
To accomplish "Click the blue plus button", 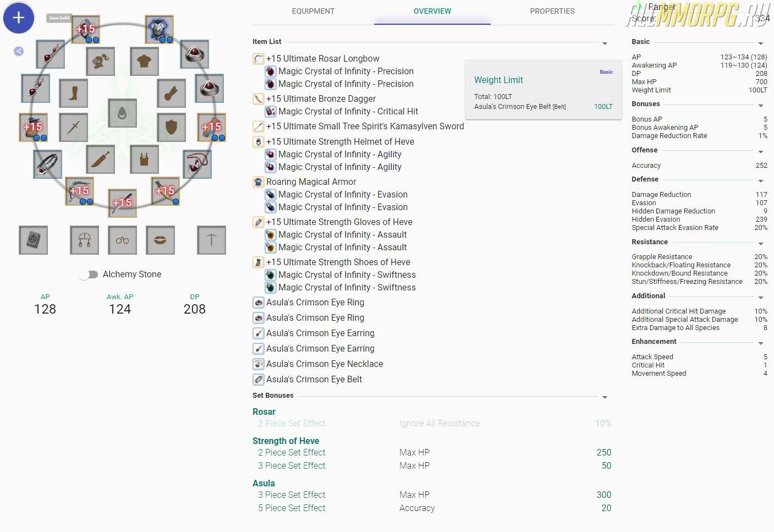I will [19, 18].
